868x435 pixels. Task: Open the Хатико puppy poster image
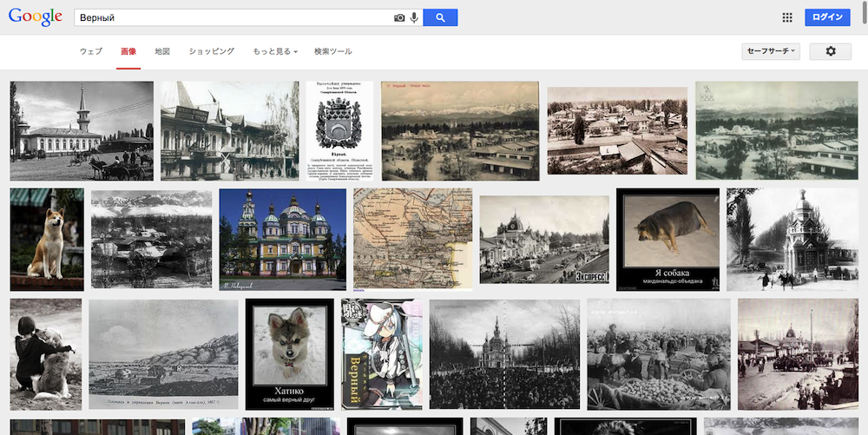[289, 353]
